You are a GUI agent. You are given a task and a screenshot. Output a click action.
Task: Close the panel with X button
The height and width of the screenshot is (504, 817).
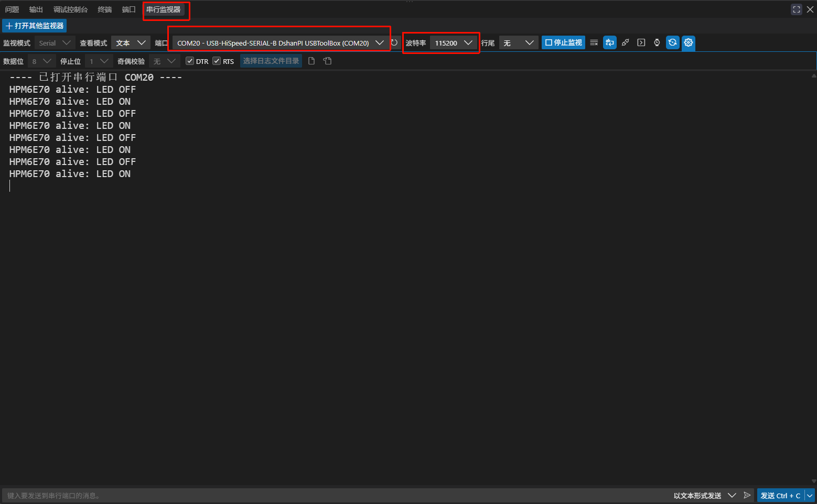click(810, 9)
